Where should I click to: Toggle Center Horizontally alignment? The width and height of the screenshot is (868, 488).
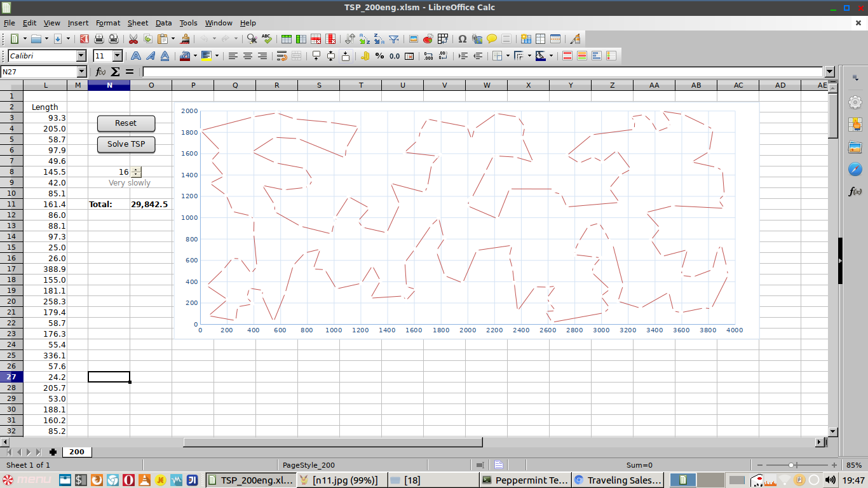(248, 56)
